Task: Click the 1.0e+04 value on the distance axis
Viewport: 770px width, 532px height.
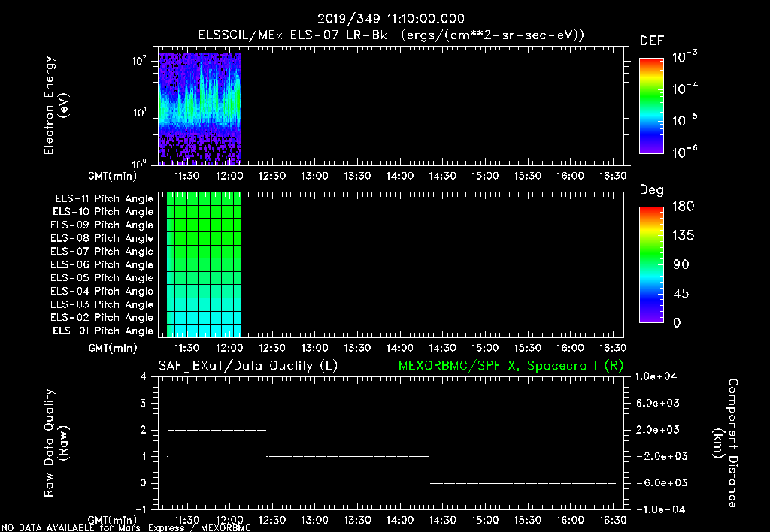Action: (656, 376)
